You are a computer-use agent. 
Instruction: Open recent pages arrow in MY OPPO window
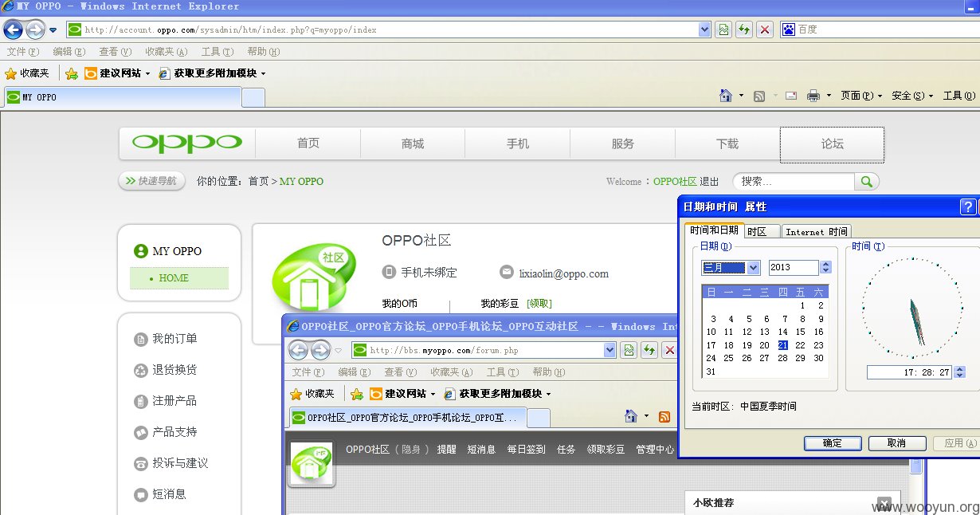click(x=53, y=29)
